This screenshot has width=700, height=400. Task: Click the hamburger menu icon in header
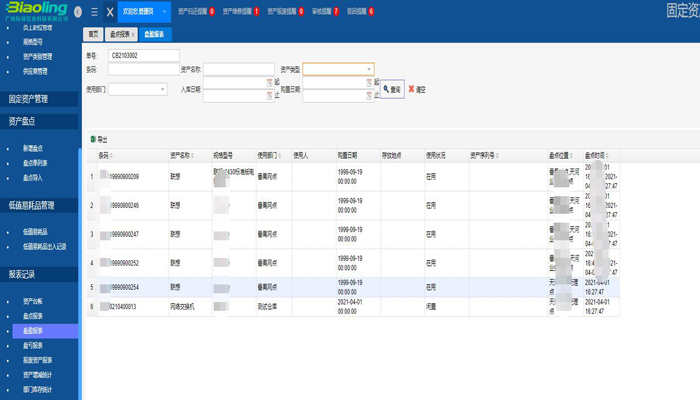tap(94, 11)
